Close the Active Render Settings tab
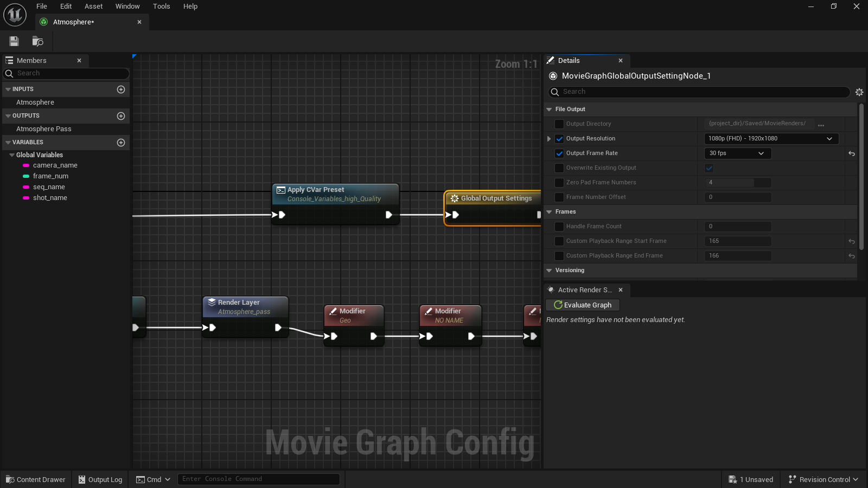The image size is (868, 488). coord(621,290)
